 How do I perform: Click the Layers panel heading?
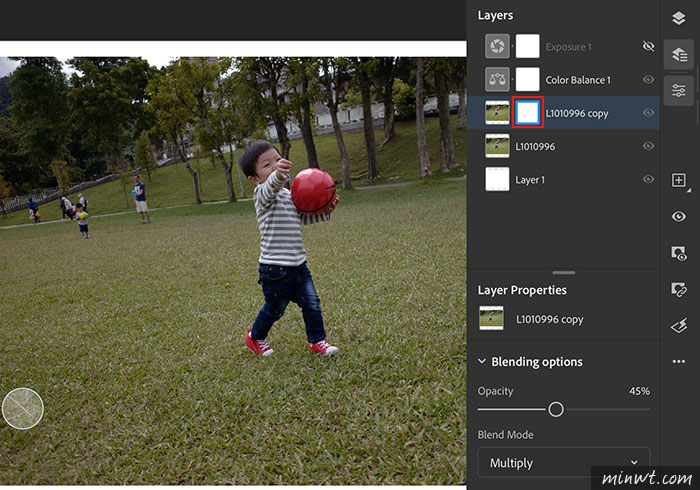[495, 16]
